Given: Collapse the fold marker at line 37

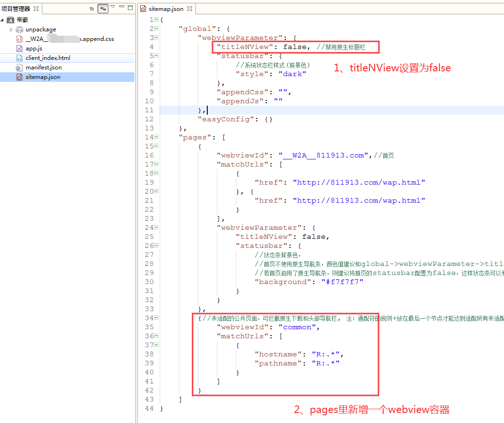Looking at the screenshot, I should pos(156,345).
